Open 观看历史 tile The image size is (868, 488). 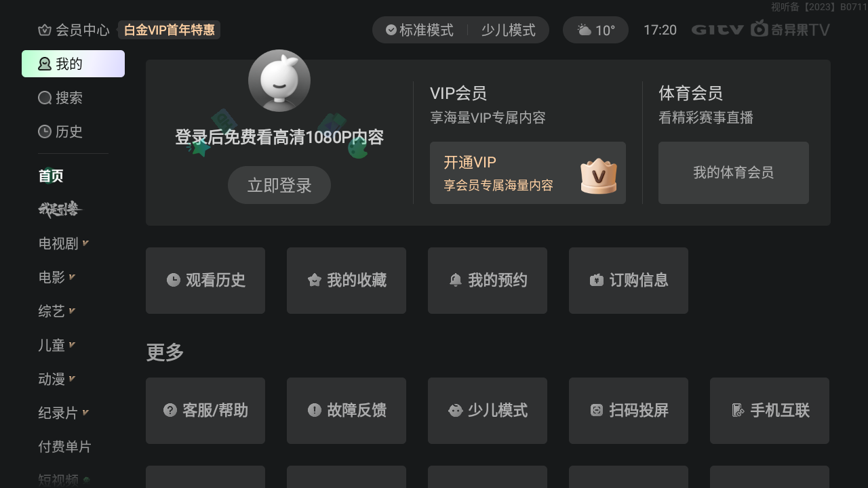point(205,281)
